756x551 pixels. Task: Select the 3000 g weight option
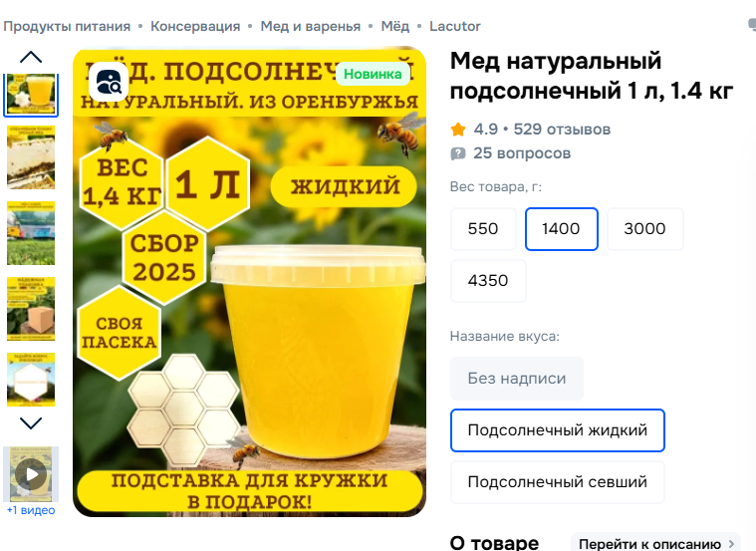tap(645, 229)
